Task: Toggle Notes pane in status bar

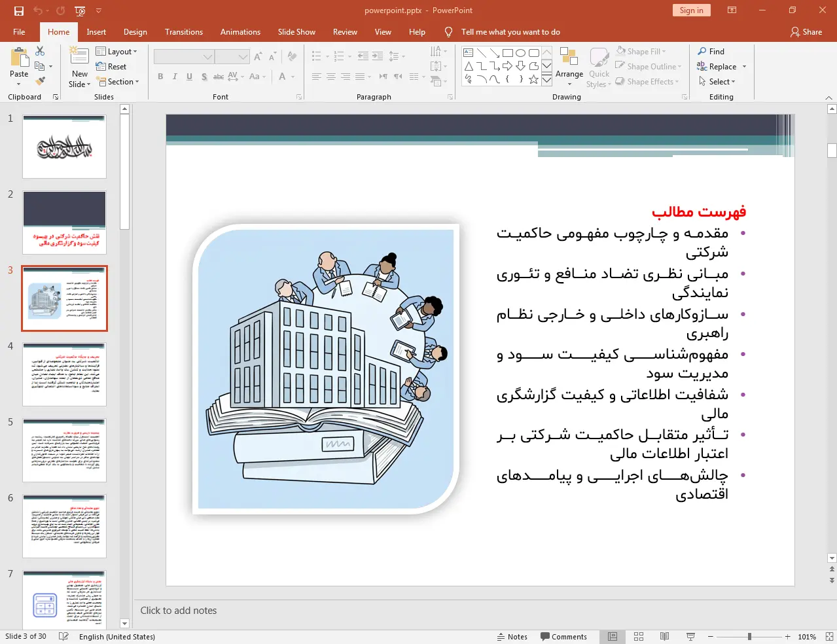Action: 512,637
